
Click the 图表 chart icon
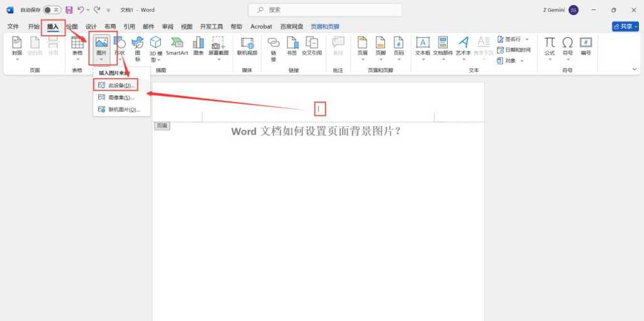(198, 46)
